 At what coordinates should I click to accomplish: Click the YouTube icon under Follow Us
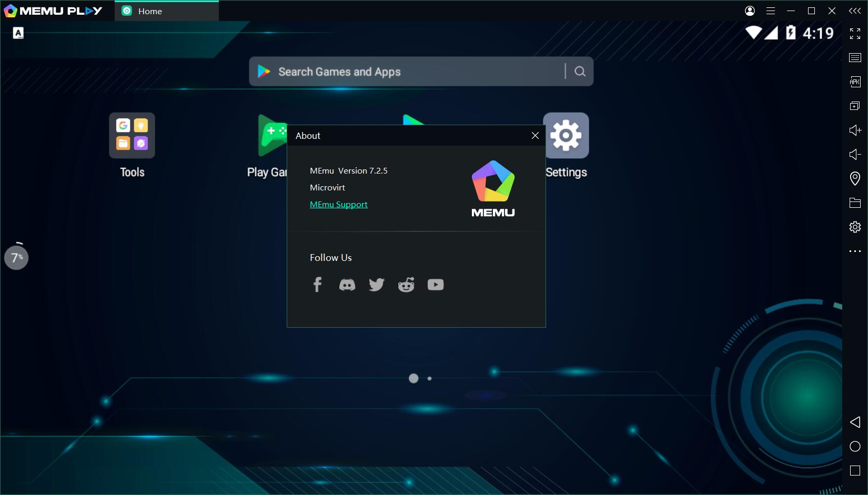click(x=435, y=285)
